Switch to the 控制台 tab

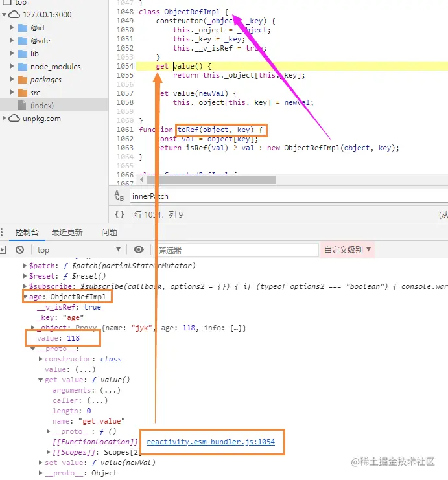27,233
